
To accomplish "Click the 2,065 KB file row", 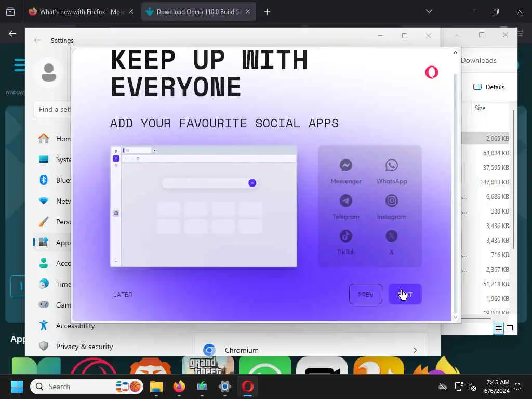I will (x=485, y=138).
